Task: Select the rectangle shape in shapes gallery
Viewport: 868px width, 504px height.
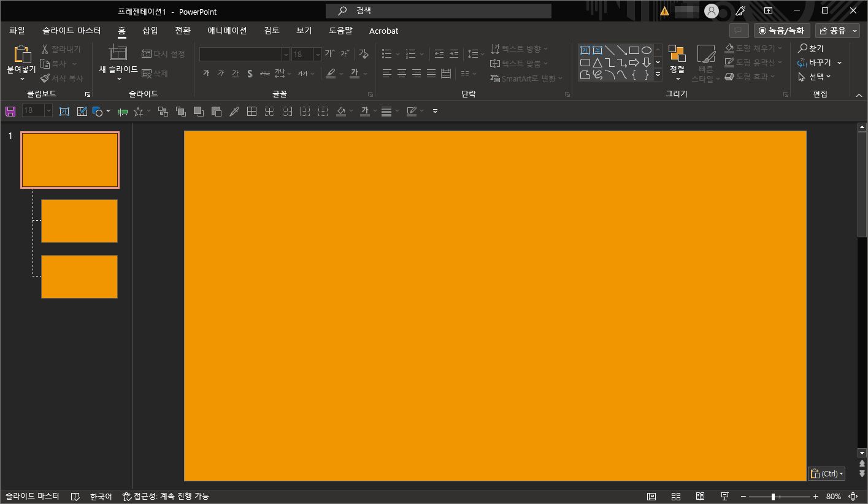Action: pyautogui.click(x=634, y=50)
